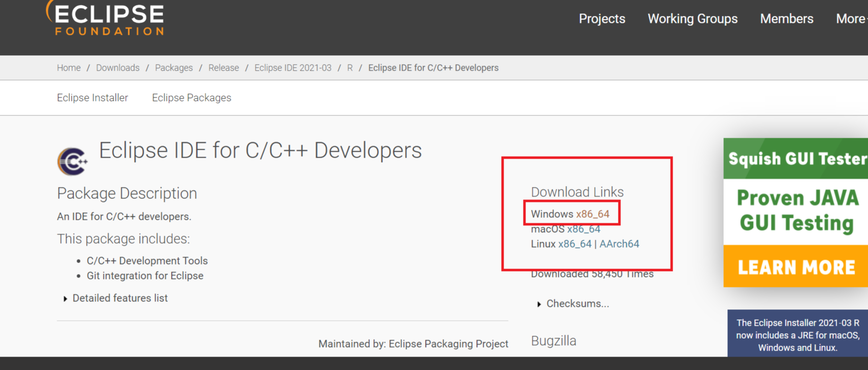Download Windows x86_64 package
Viewport: 868px width, 370px height.
click(x=593, y=214)
